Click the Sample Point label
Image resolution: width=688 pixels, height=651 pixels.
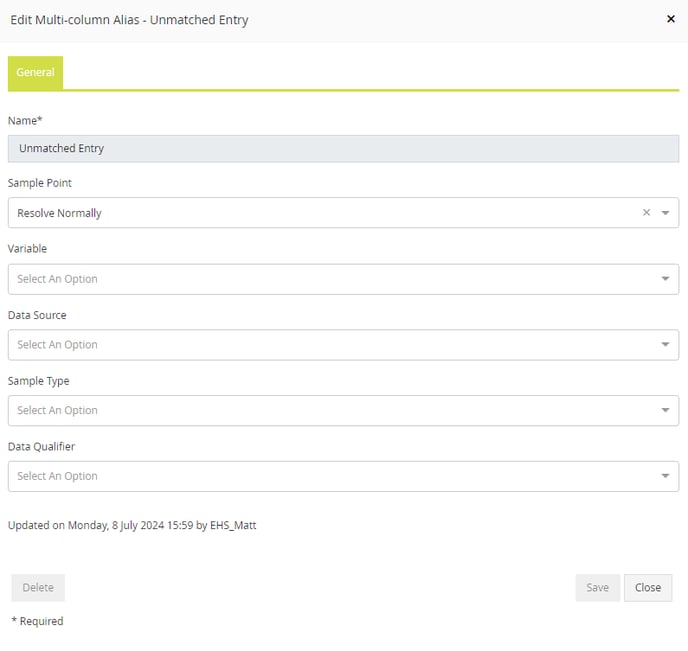tap(39, 183)
